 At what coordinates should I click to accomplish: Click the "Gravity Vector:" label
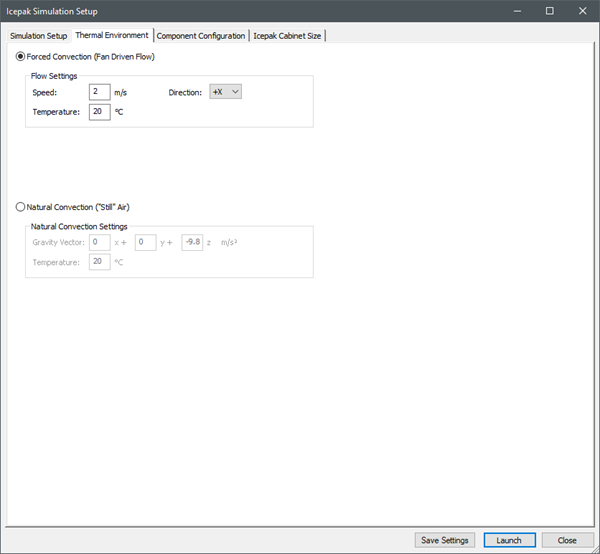coord(59,242)
